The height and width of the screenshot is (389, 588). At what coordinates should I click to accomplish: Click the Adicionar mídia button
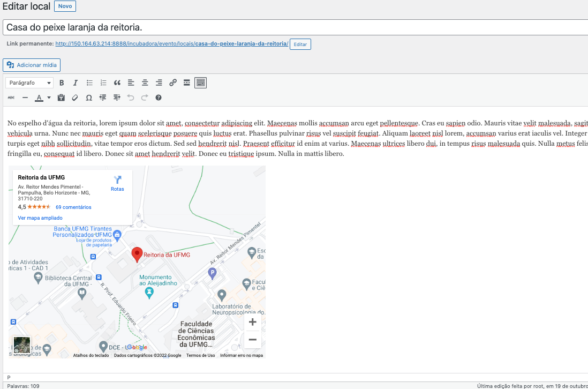[32, 65]
